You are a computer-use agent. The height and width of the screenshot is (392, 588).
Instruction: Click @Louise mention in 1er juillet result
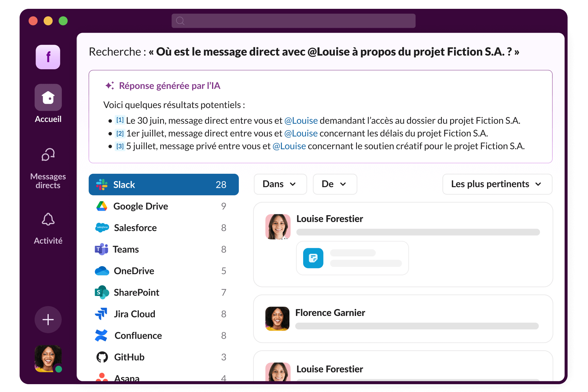301,133
